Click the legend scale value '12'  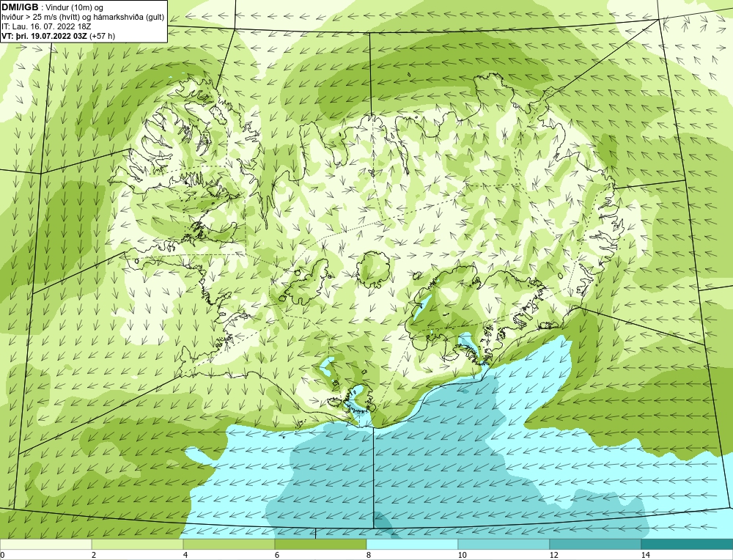pos(554,555)
